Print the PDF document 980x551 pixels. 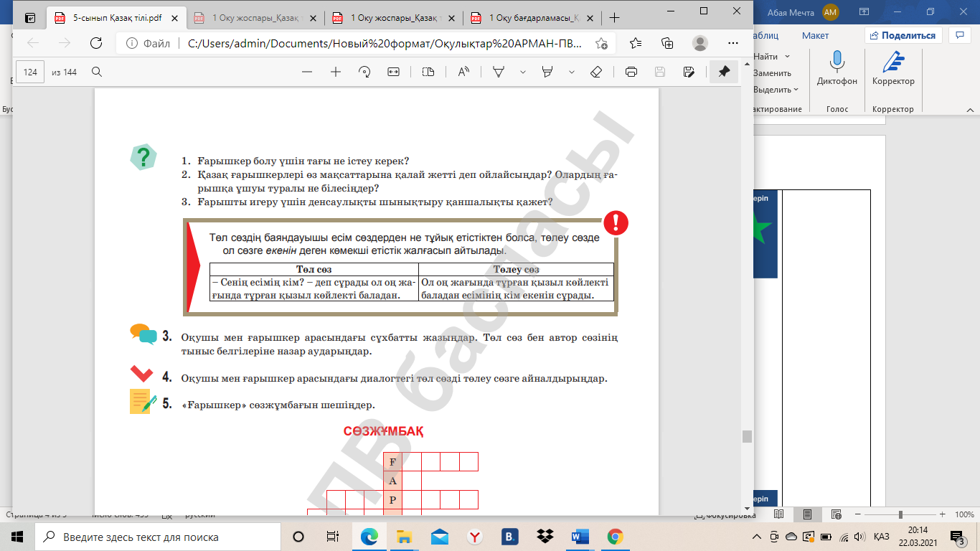[x=631, y=72]
